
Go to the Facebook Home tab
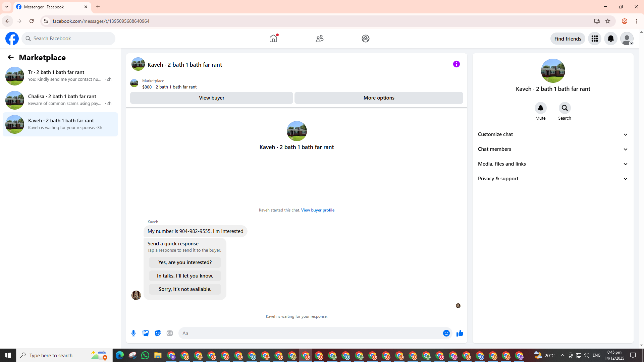click(x=273, y=39)
